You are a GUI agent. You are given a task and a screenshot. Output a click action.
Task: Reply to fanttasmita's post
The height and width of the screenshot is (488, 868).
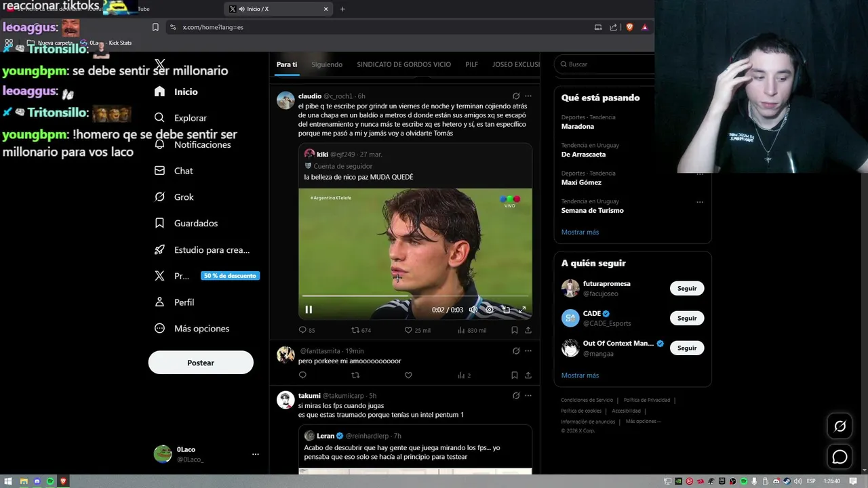[302, 375]
